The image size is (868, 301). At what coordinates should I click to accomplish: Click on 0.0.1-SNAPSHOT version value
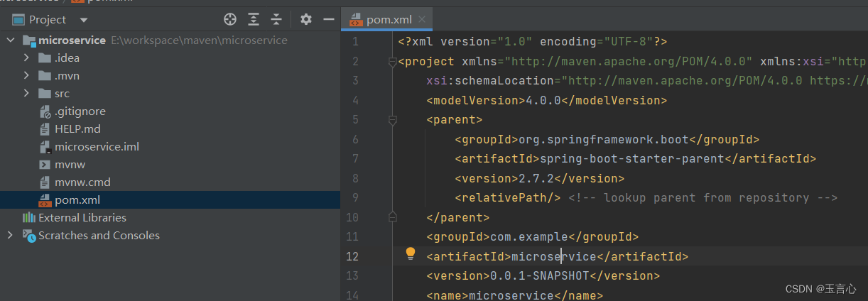[539, 276]
